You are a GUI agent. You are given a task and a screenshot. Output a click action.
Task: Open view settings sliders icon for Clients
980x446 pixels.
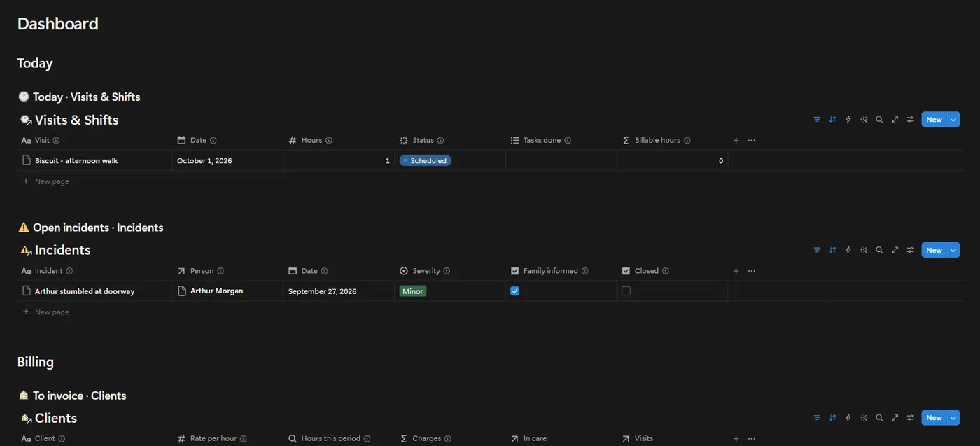910,418
